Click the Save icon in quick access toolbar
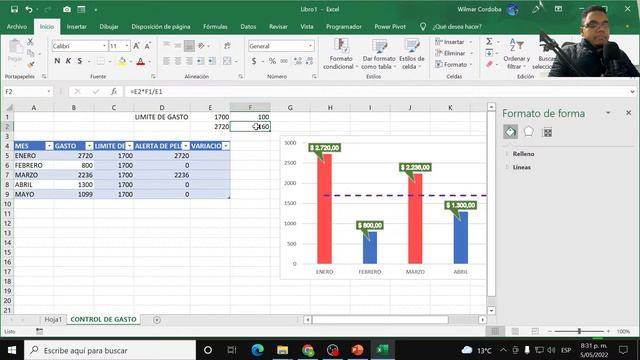This screenshot has height=360, width=640. pyautogui.click(x=14, y=9)
